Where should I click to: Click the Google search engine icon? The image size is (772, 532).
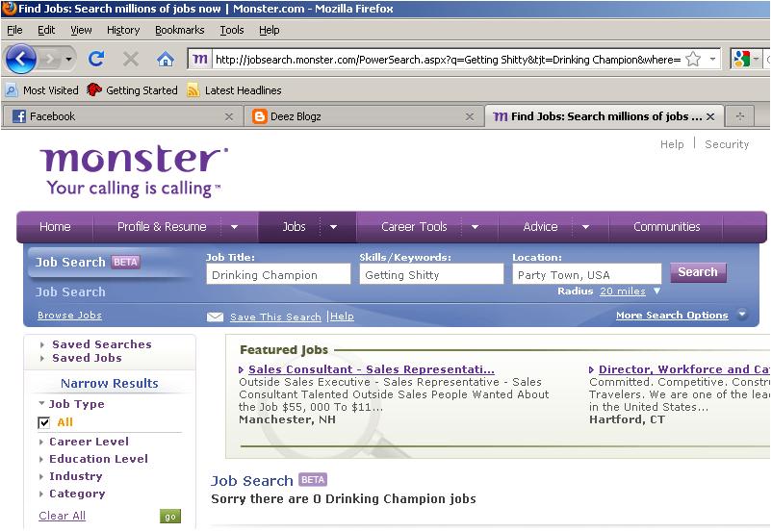pyautogui.click(x=741, y=60)
